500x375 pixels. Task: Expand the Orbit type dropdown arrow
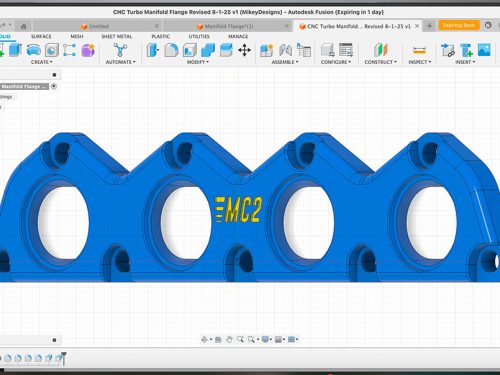(x=211, y=340)
